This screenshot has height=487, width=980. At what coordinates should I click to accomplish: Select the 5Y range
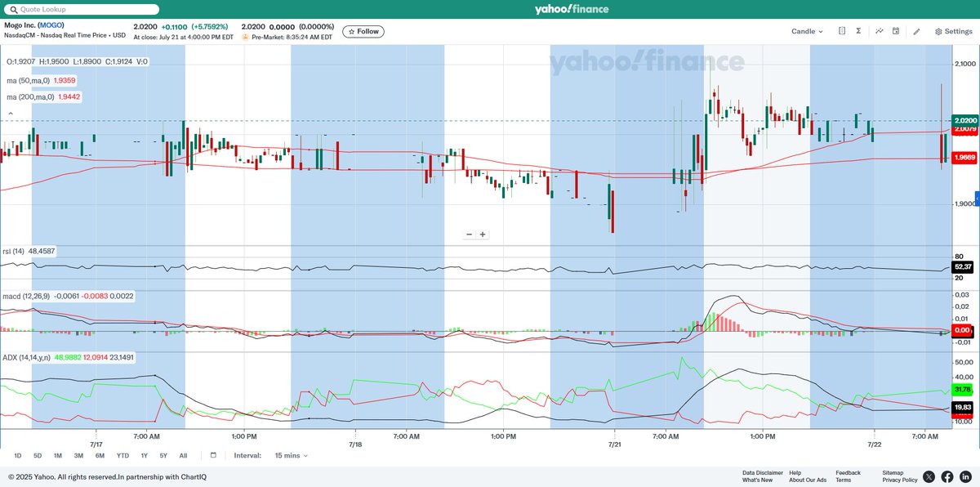pyautogui.click(x=163, y=455)
